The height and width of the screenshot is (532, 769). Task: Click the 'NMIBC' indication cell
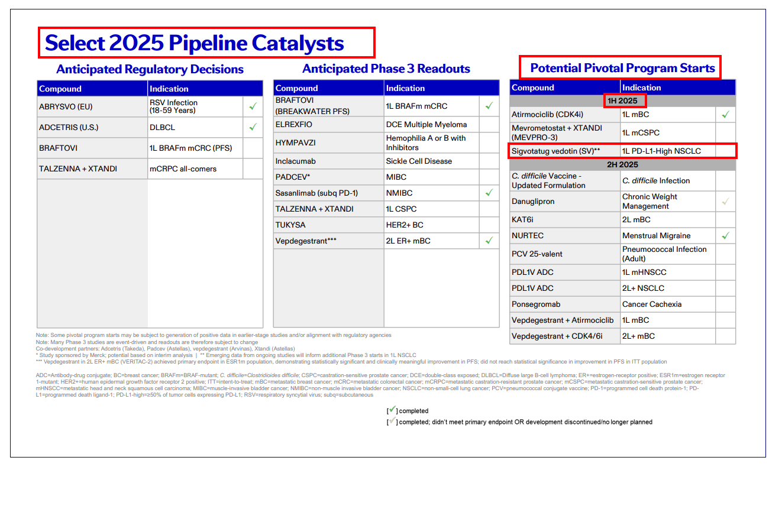pyautogui.click(x=432, y=193)
